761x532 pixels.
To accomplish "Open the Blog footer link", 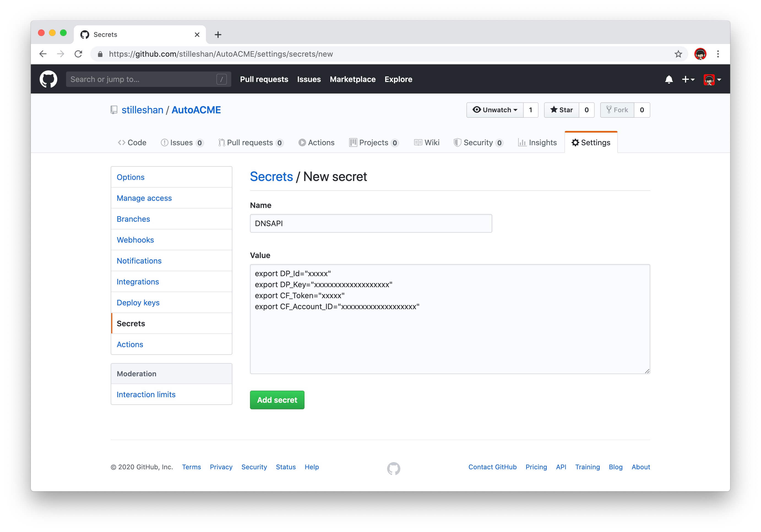I will (x=616, y=467).
